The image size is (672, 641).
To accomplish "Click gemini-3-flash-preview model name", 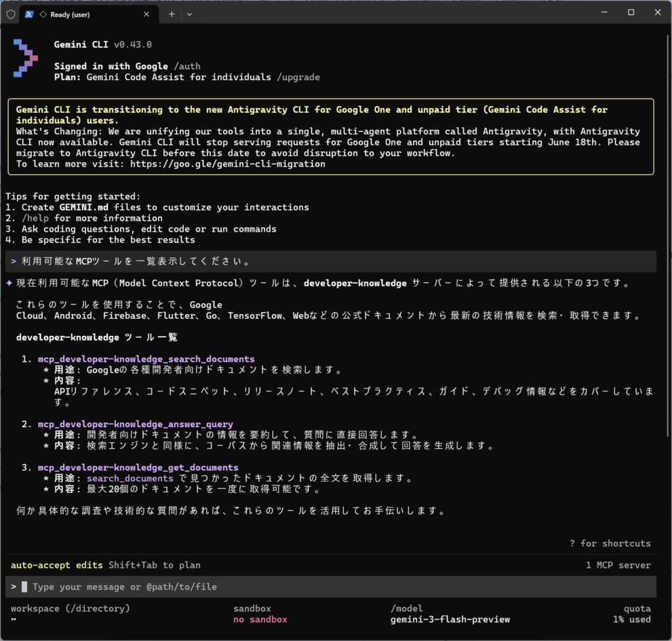I will (x=450, y=619).
